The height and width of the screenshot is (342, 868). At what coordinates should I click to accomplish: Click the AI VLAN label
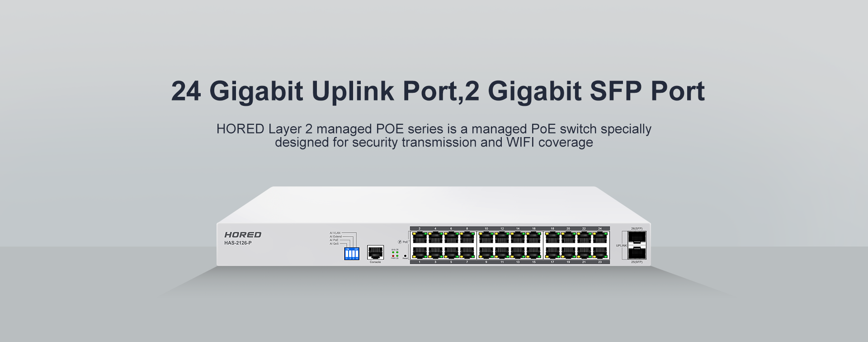(x=335, y=233)
